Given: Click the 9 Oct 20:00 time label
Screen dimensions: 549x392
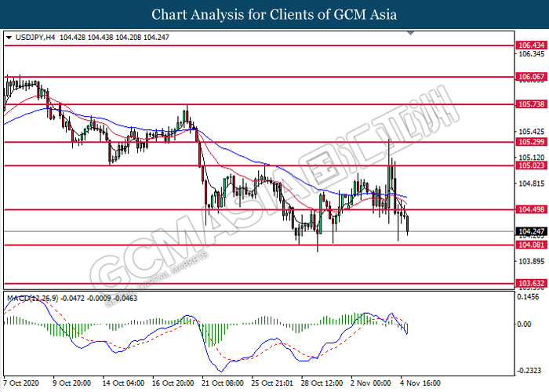Looking at the screenshot, I should 72,383.
